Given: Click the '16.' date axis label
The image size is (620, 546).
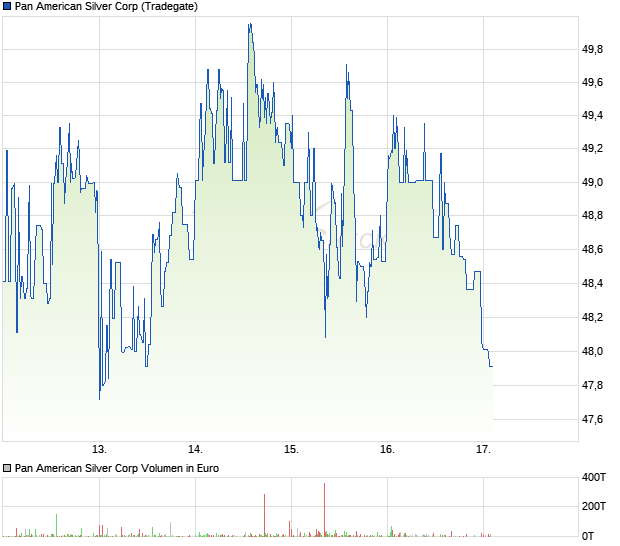Looking at the screenshot, I should point(388,450).
